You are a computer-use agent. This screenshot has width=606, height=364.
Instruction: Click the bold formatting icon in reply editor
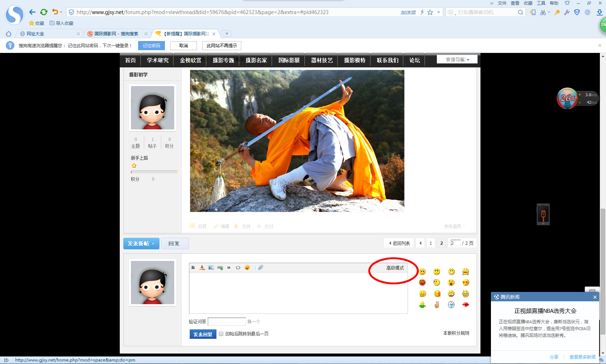[193, 267]
